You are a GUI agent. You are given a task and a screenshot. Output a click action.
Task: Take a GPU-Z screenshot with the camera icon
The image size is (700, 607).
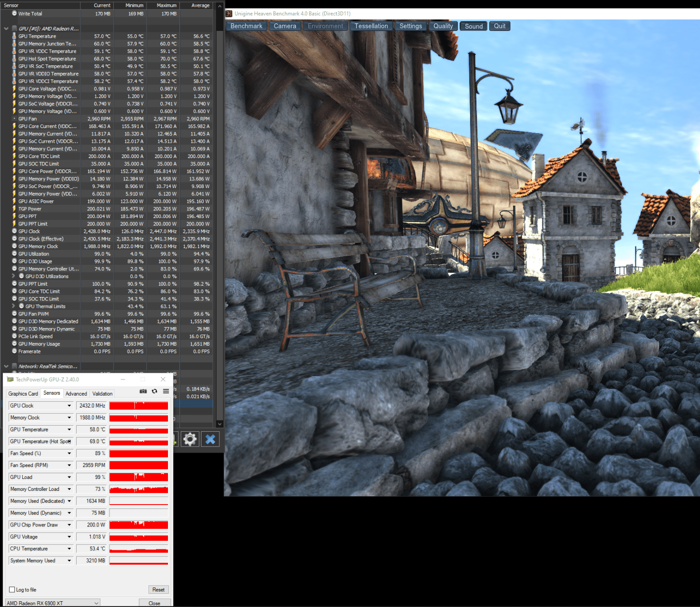click(143, 391)
